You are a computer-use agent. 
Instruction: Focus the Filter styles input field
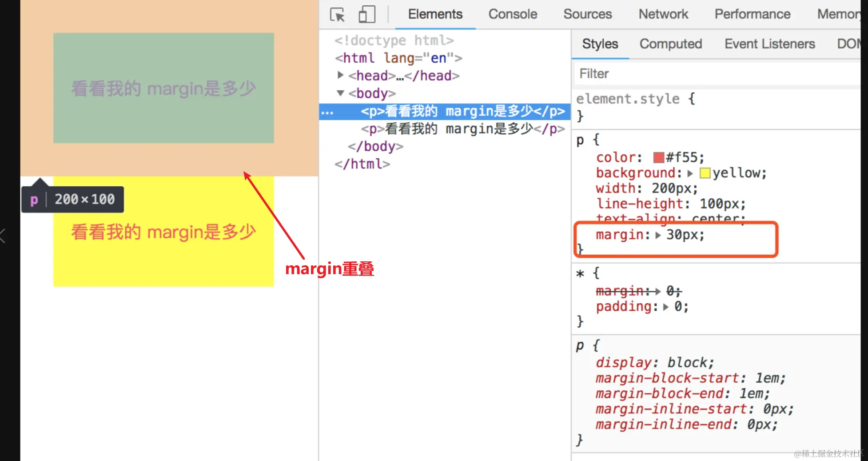click(x=717, y=73)
